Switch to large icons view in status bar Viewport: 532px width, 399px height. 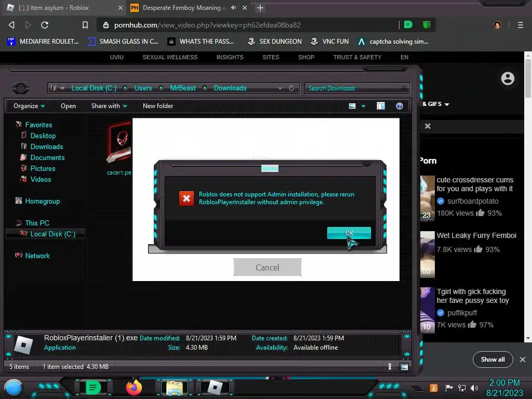(404, 367)
